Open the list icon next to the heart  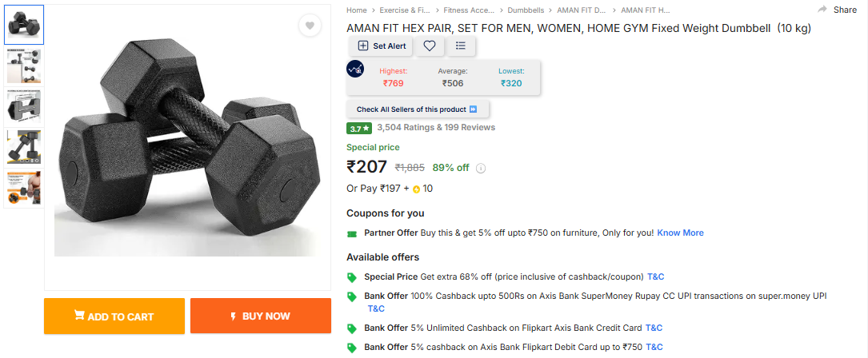[461, 46]
